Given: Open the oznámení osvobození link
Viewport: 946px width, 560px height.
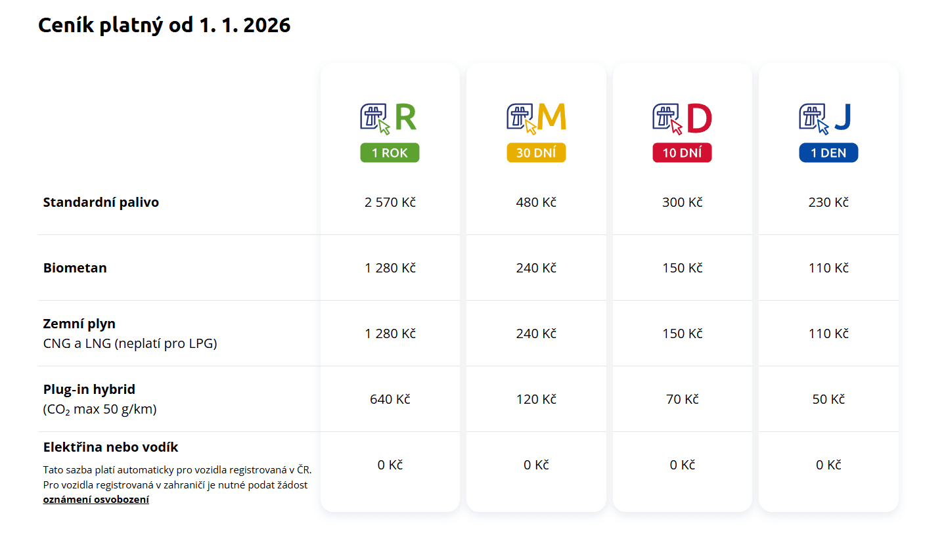Looking at the screenshot, I should tap(96, 500).
